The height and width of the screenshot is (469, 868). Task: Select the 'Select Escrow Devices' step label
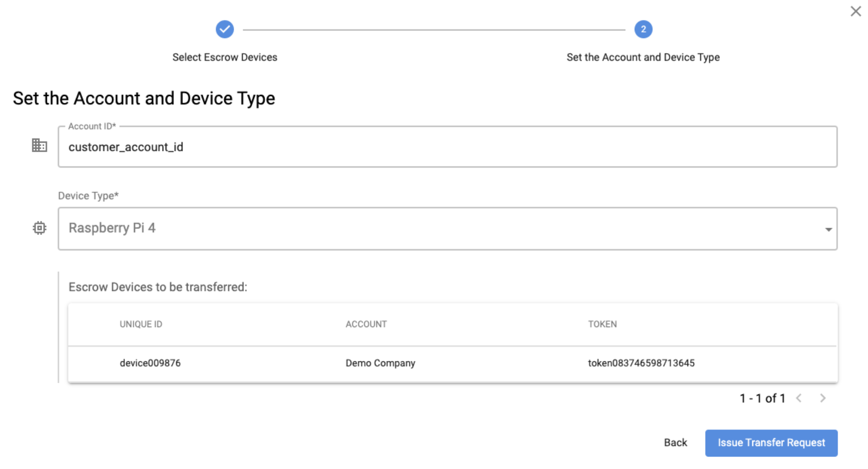pyautogui.click(x=225, y=57)
